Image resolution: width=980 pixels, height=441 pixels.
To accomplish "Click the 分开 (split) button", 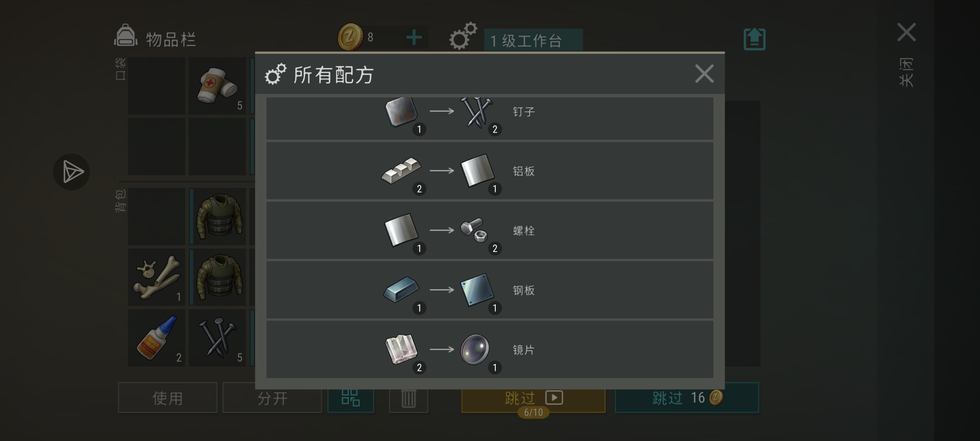I will pyautogui.click(x=272, y=398).
